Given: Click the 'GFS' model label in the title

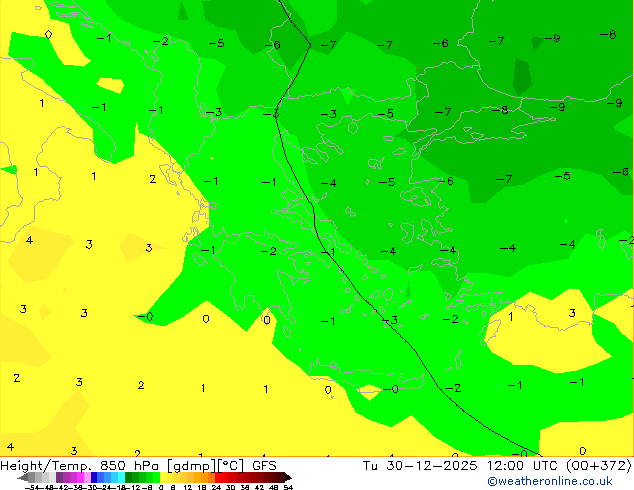Looking at the screenshot, I should [x=264, y=466].
